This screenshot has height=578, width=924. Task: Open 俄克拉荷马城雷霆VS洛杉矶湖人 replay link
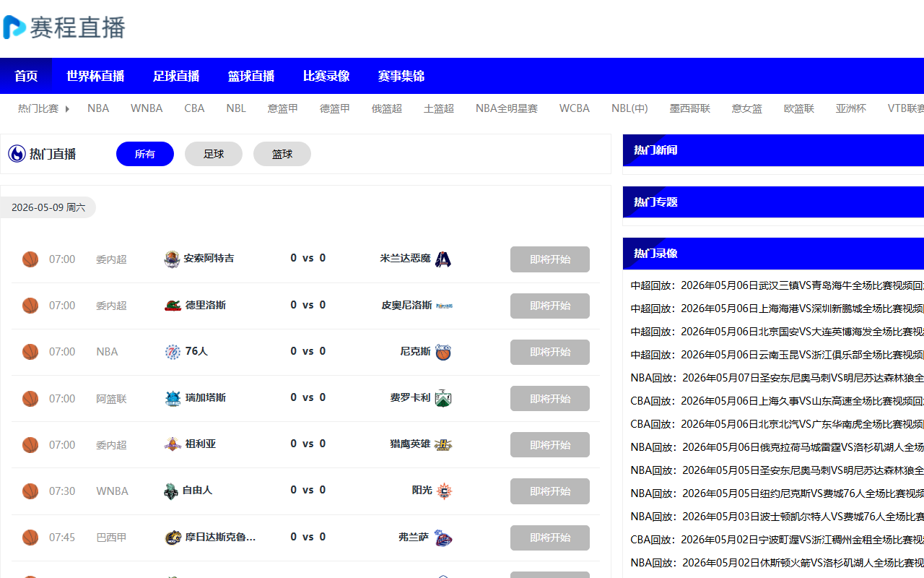(x=777, y=447)
